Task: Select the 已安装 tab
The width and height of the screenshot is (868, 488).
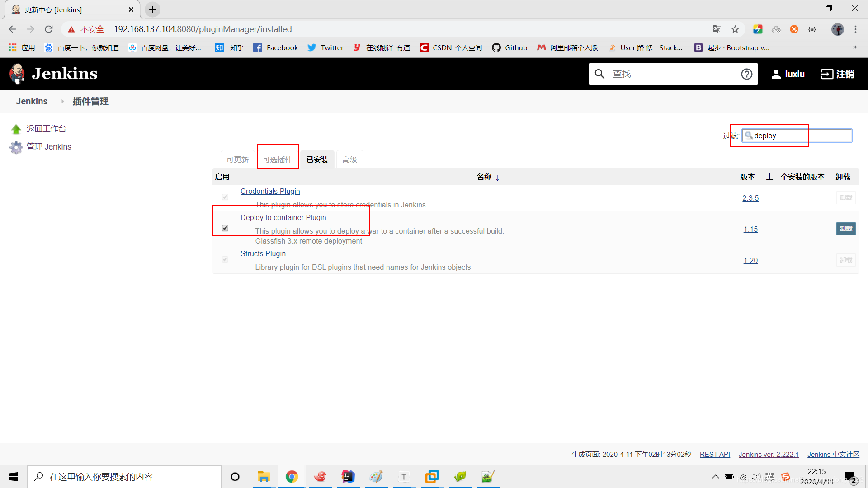Action: [x=317, y=160]
